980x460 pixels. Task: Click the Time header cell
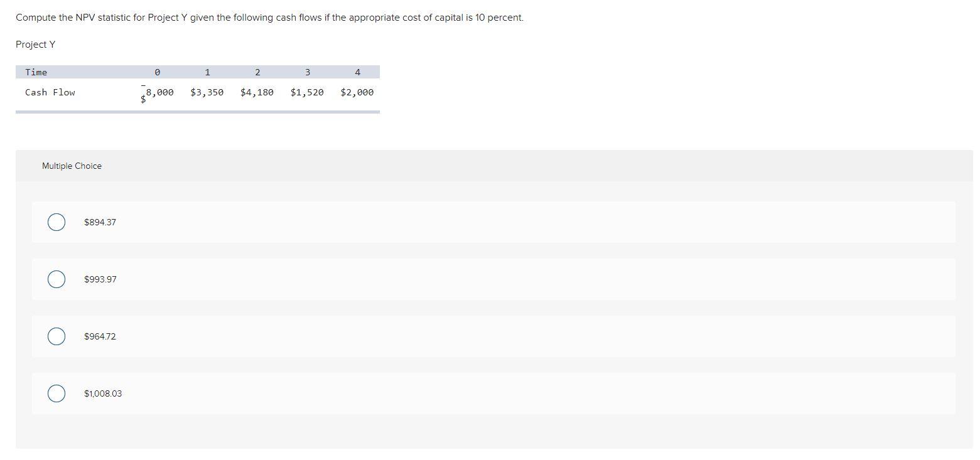click(36, 72)
